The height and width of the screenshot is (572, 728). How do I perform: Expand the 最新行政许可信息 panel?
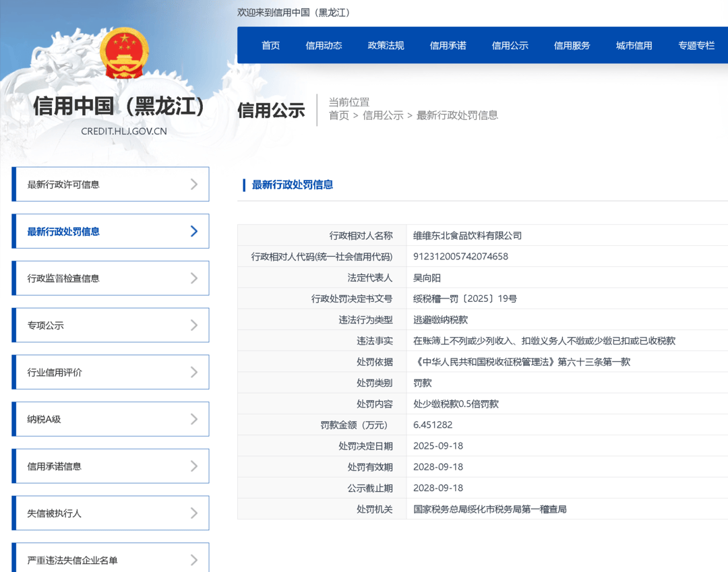[x=110, y=184]
